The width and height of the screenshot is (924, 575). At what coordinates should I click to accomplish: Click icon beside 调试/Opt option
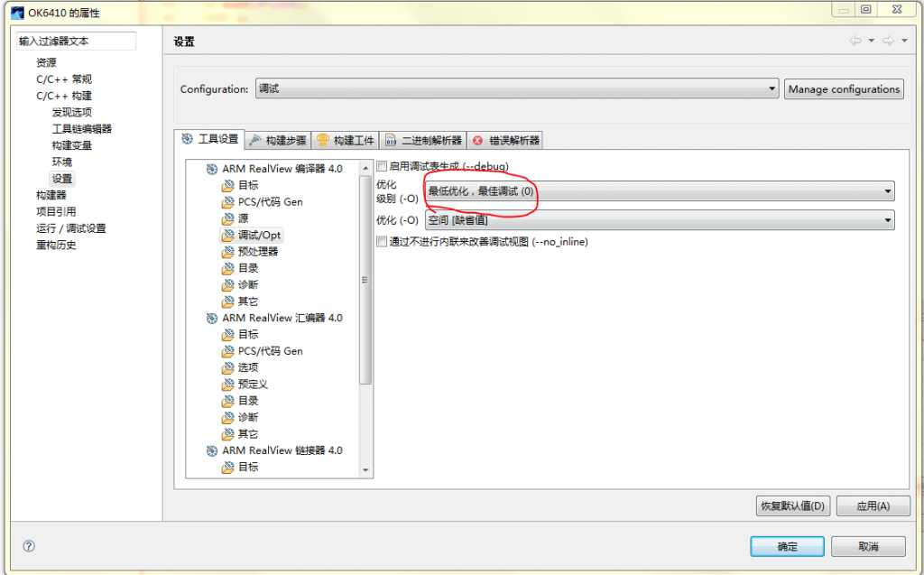pyautogui.click(x=228, y=236)
